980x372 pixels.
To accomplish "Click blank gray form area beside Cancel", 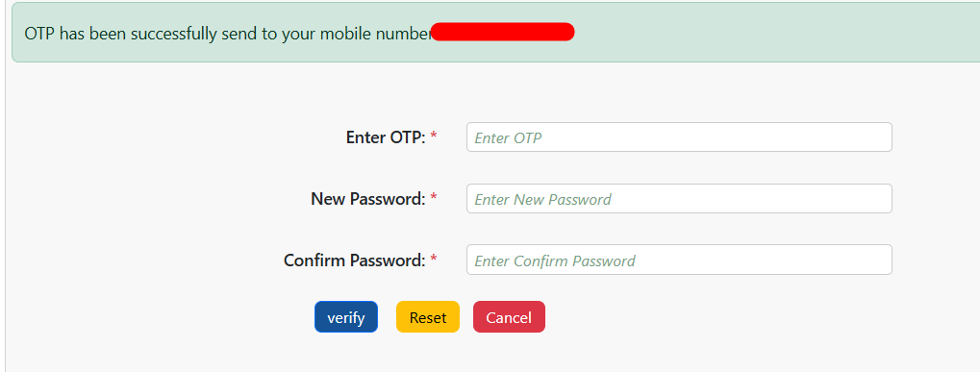I will (718, 317).
